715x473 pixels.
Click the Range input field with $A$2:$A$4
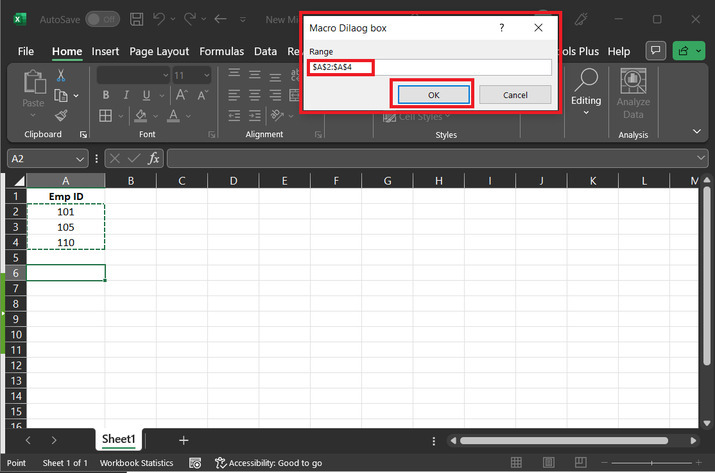[x=429, y=67]
